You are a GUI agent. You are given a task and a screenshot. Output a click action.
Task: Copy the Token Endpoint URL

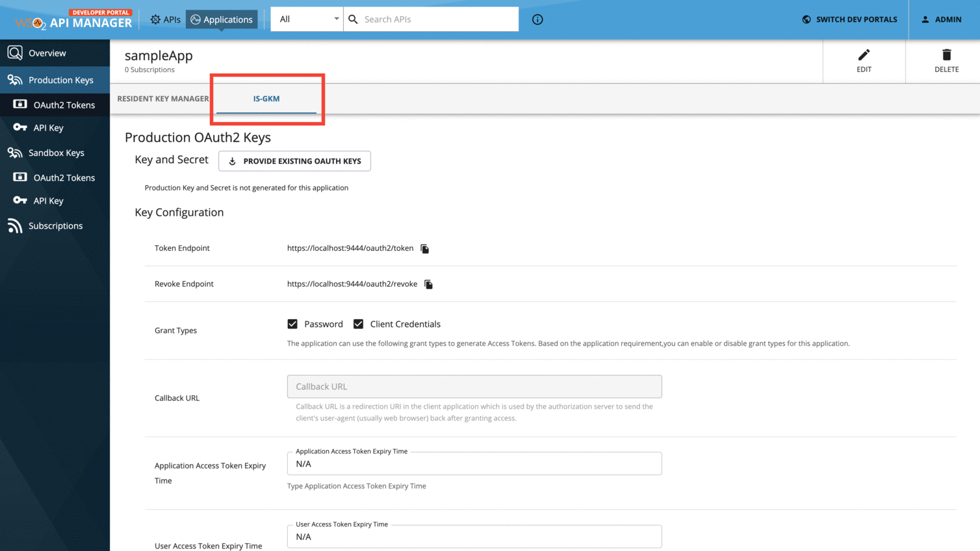[x=424, y=248]
